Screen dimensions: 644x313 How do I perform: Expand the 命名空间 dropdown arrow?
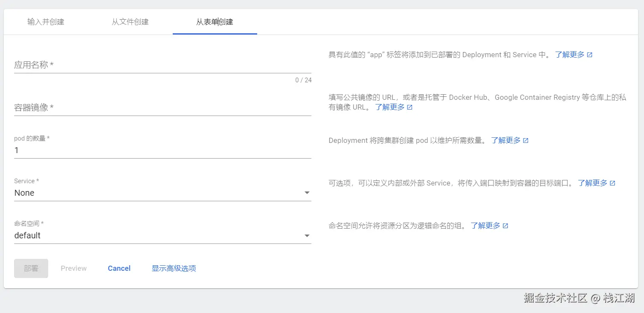[x=307, y=235]
